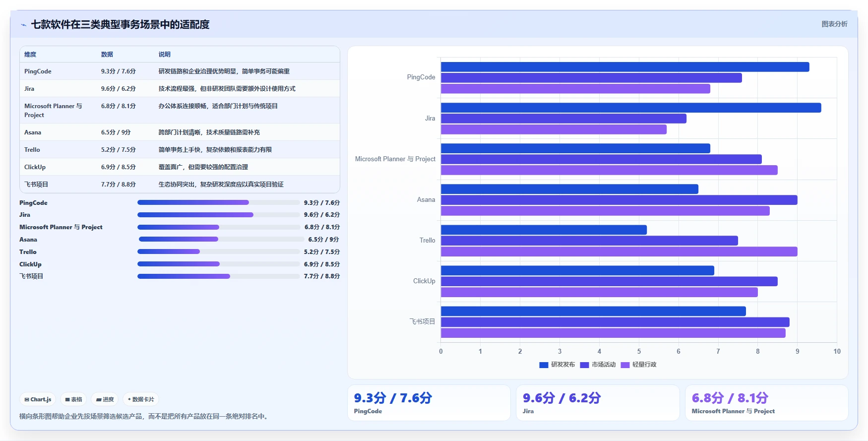Select the 数据卡片 chip

pyautogui.click(x=141, y=399)
